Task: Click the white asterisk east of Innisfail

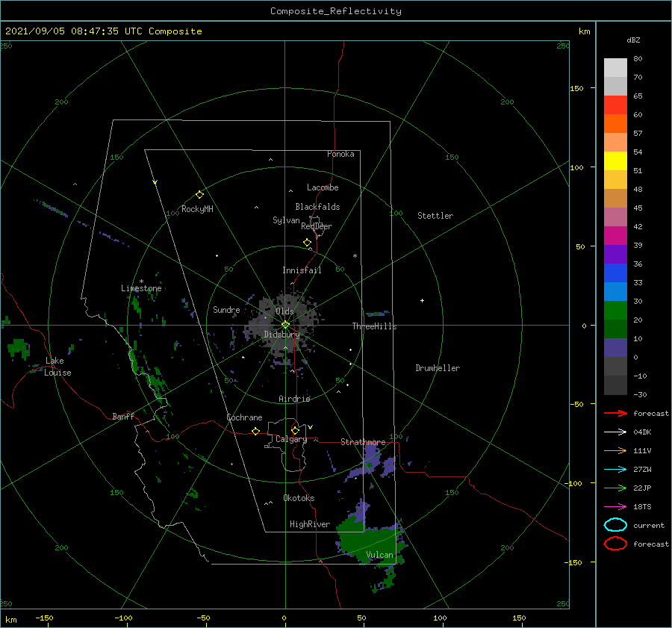Action: (355, 256)
